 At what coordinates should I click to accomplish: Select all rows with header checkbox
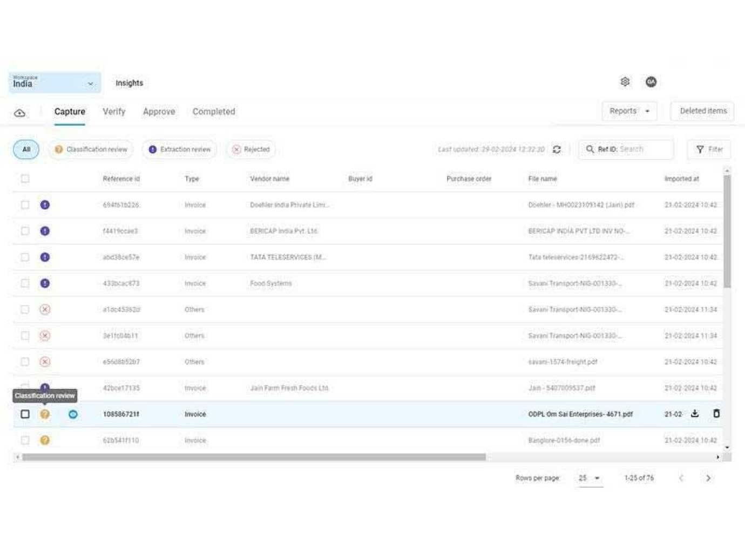[x=25, y=179]
